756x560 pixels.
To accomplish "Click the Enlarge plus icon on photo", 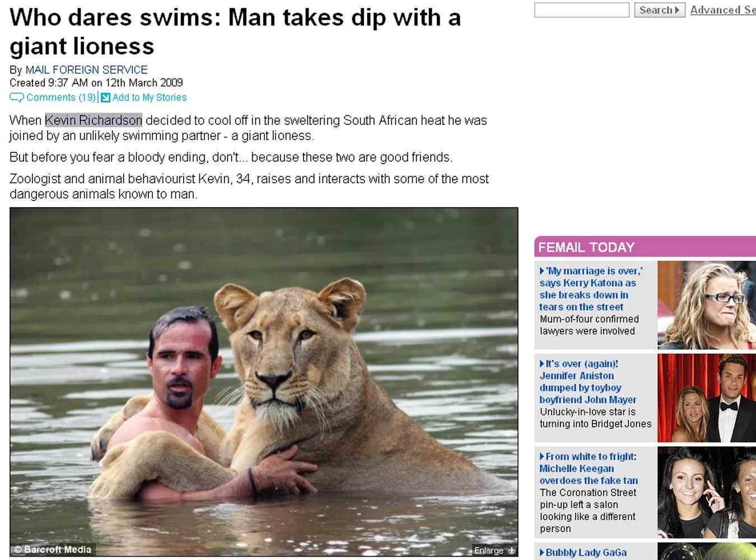I will tap(511, 550).
